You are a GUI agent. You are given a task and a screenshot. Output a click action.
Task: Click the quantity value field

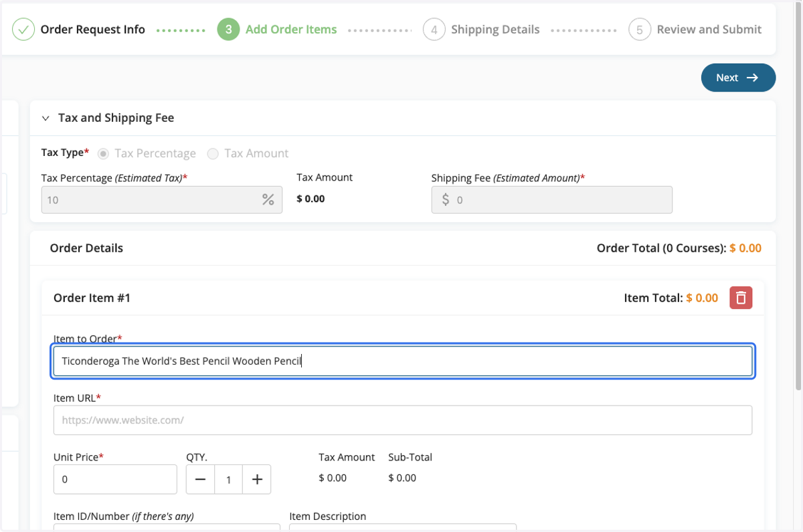[229, 479]
